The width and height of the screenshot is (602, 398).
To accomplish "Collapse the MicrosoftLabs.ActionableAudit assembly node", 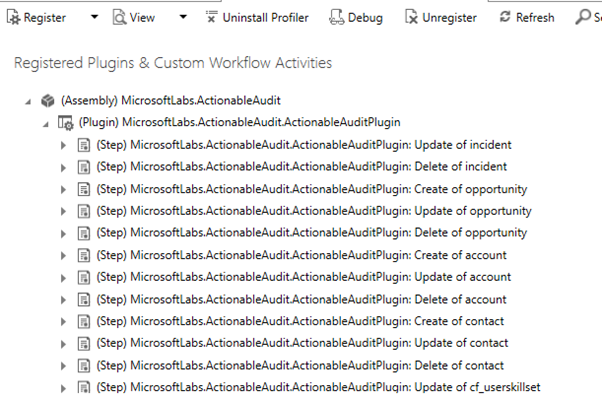I will pos(28,102).
